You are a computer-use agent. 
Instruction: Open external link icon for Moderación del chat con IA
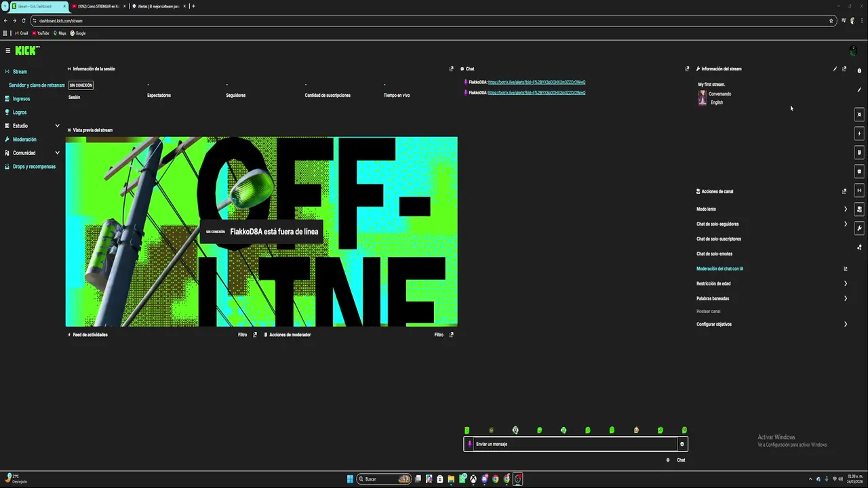click(x=845, y=268)
